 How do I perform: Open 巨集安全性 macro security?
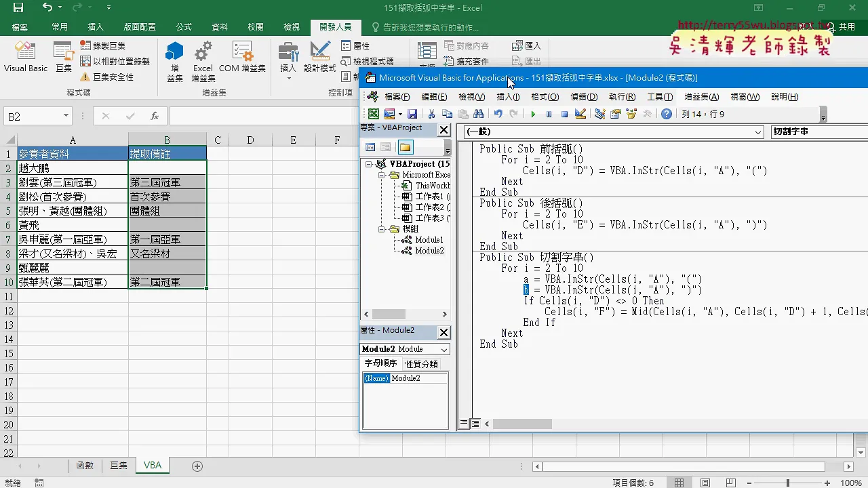106,77
